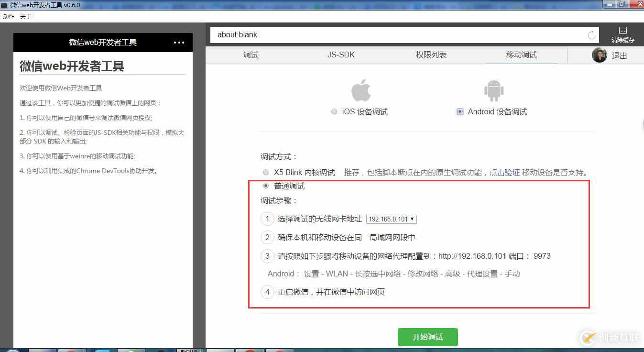Open the 动作 menu
Viewport: 644px width, 352px height.
click(x=9, y=16)
